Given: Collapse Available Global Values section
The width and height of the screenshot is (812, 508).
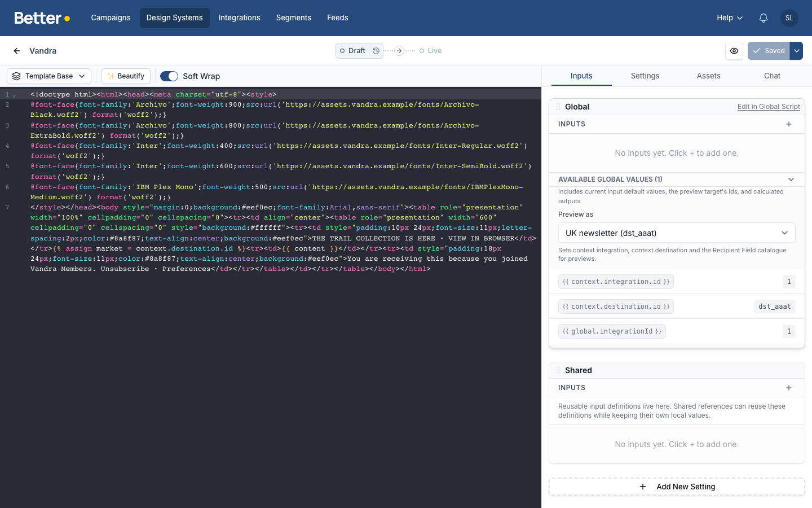Looking at the screenshot, I should click(x=791, y=179).
